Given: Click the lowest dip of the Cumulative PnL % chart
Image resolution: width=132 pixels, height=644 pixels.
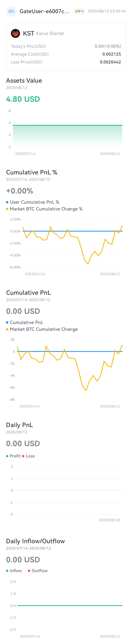Looking at the screenshot, I should (88, 264).
